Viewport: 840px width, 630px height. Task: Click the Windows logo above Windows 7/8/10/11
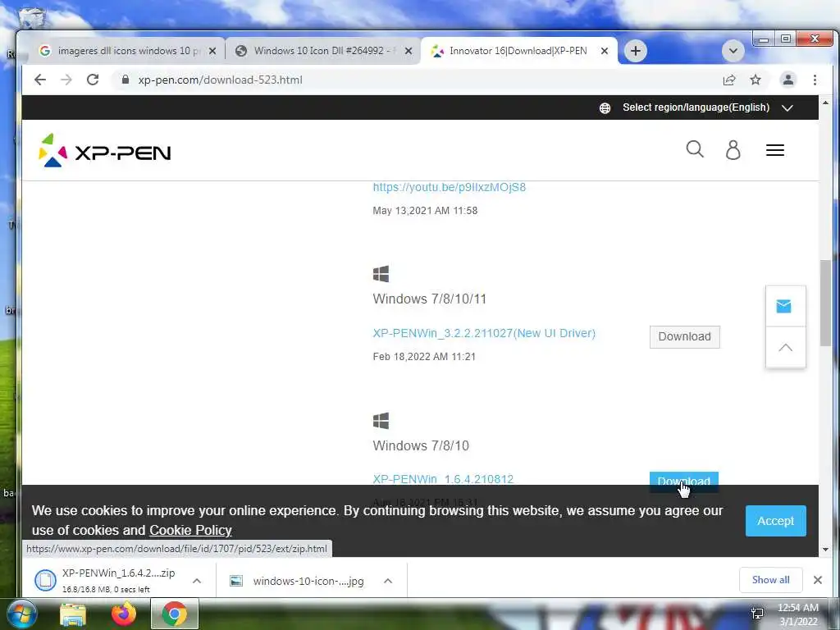381,274
